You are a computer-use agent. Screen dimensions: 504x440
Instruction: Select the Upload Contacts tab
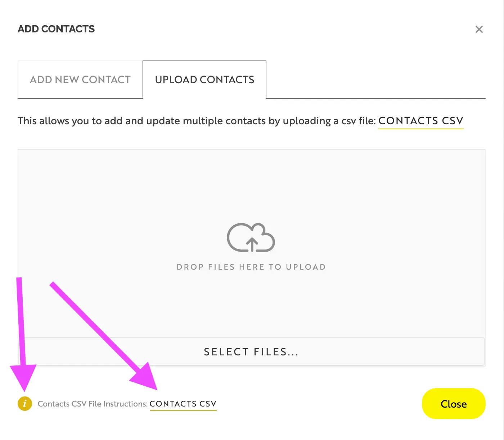point(204,80)
